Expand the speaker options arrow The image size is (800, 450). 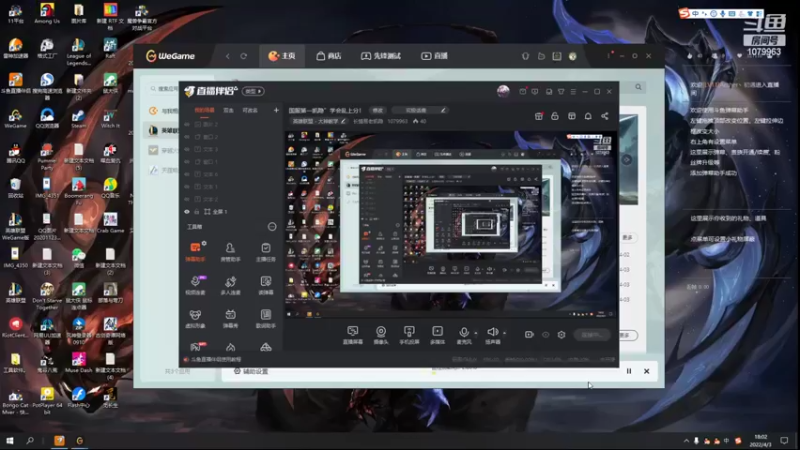[505, 333]
